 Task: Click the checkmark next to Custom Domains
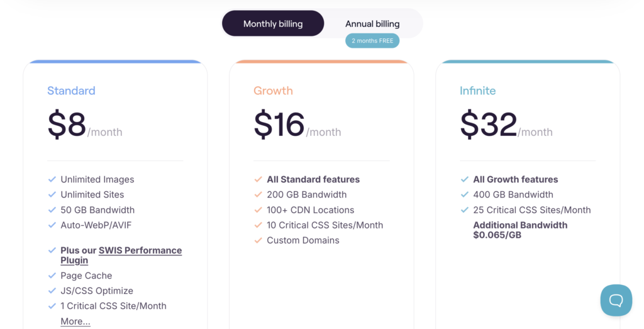pos(258,240)
